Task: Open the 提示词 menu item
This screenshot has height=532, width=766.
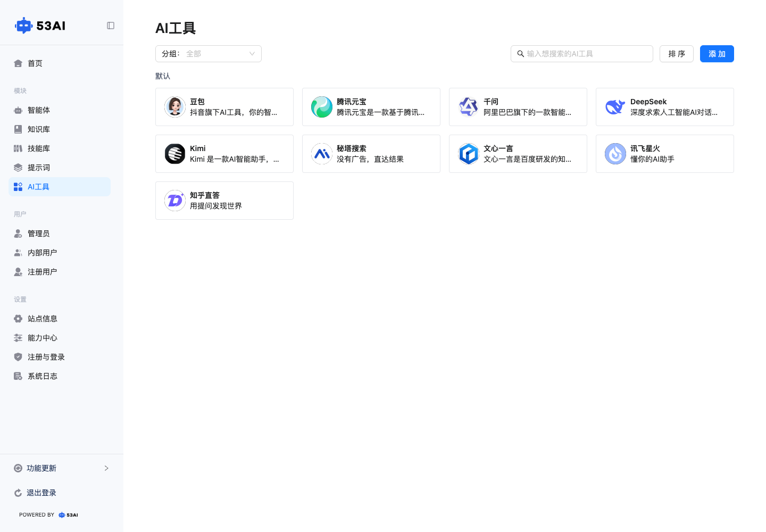Action: pyautogui.click(x=60, y=168)
